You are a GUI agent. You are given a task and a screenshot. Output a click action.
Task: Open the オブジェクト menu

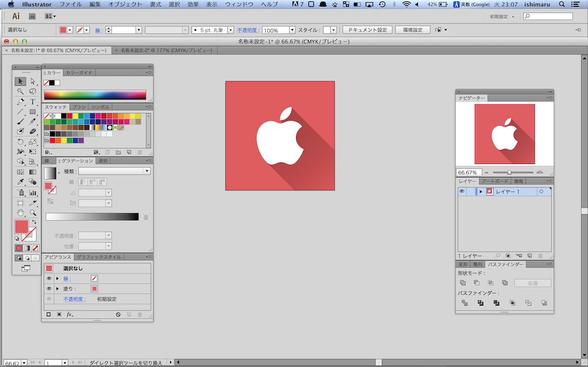tap(125, 4)
